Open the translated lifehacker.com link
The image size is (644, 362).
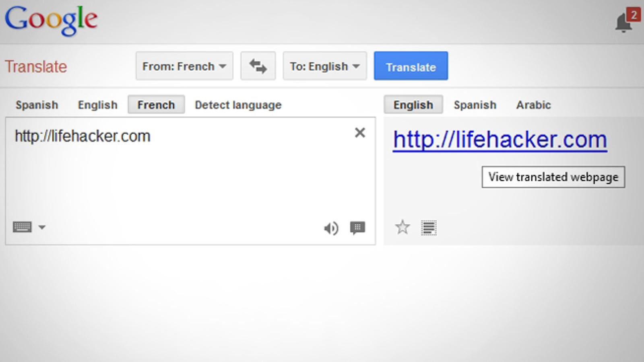tap(500, 140)
